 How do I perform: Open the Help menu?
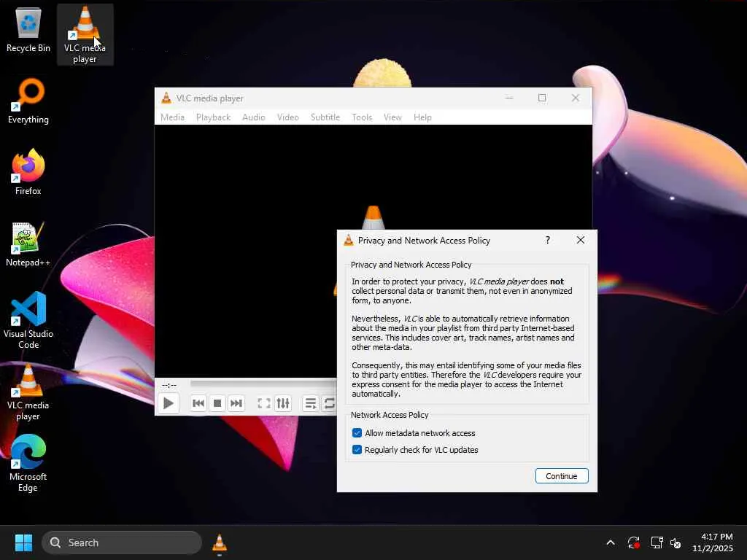coord(422,117)
